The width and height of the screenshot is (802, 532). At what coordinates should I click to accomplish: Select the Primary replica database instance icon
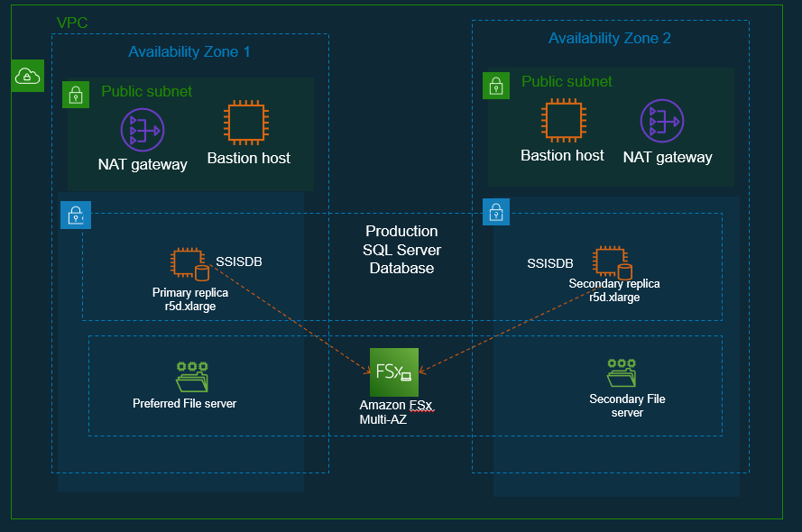[x=189, y=264]
